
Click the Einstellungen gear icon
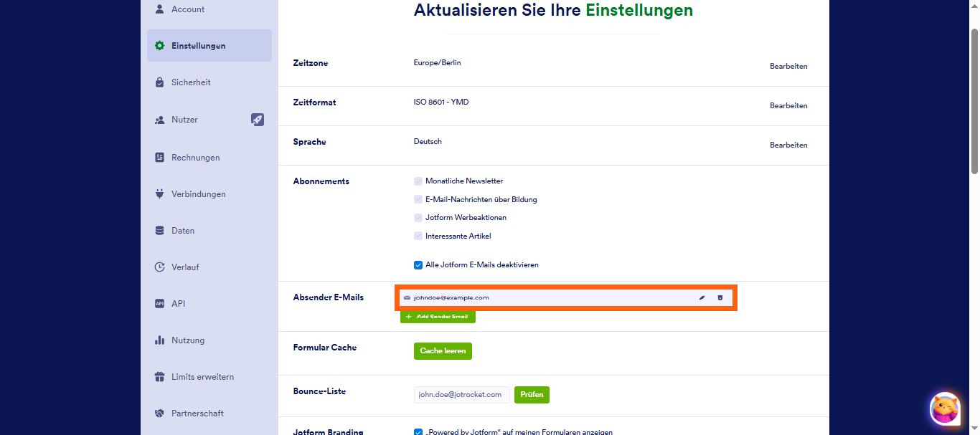tap(160, 46)
